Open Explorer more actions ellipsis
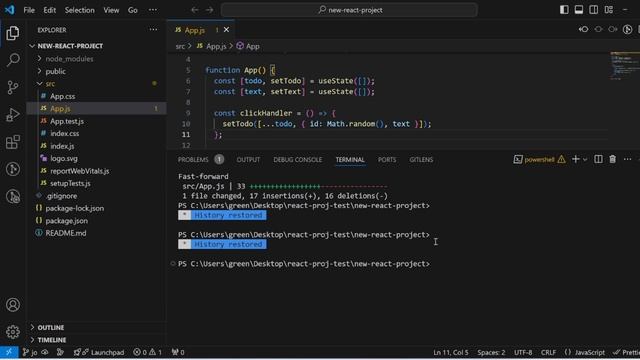This screenshot has height=360, width=640. click(153, 29)
